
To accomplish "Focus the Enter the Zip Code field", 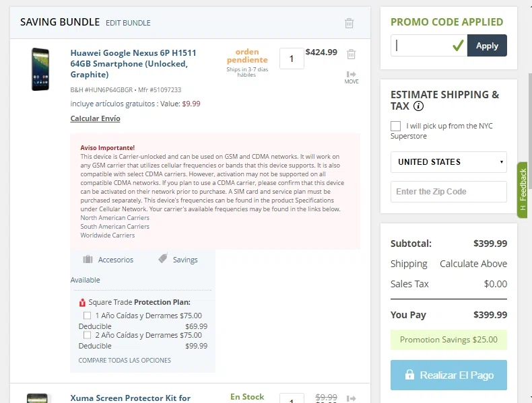I will click(448, 192).
